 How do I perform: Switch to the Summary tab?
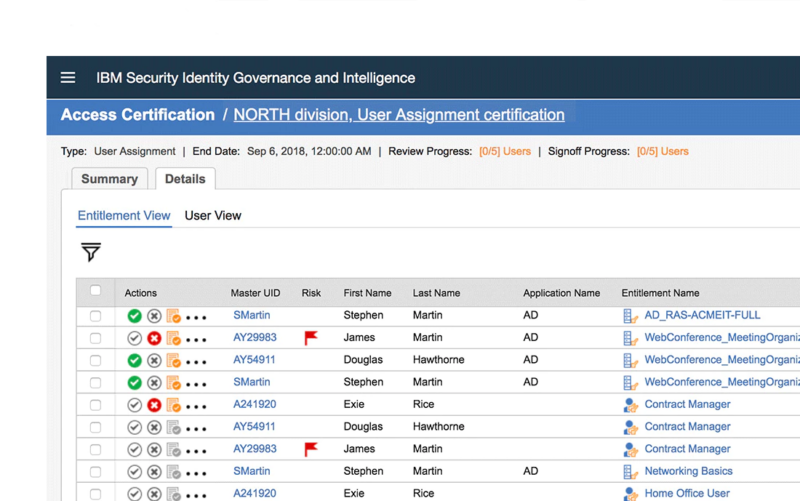110,179
